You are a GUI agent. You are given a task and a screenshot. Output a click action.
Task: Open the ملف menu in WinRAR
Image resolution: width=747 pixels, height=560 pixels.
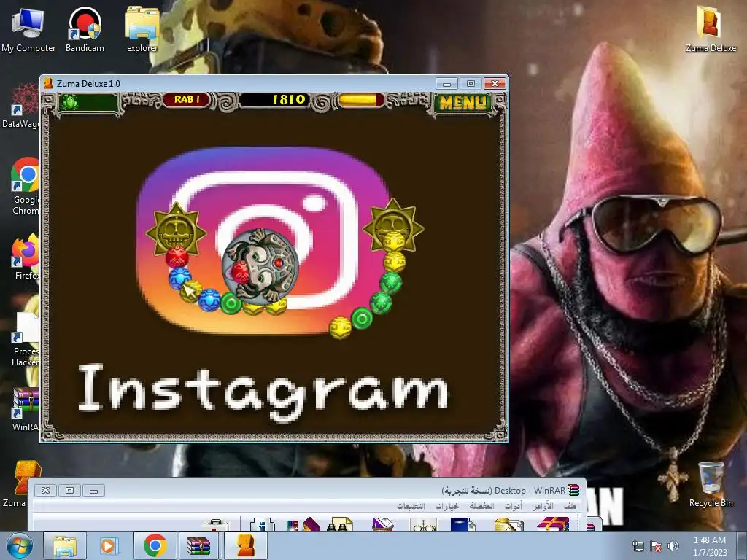coord(570,506)
